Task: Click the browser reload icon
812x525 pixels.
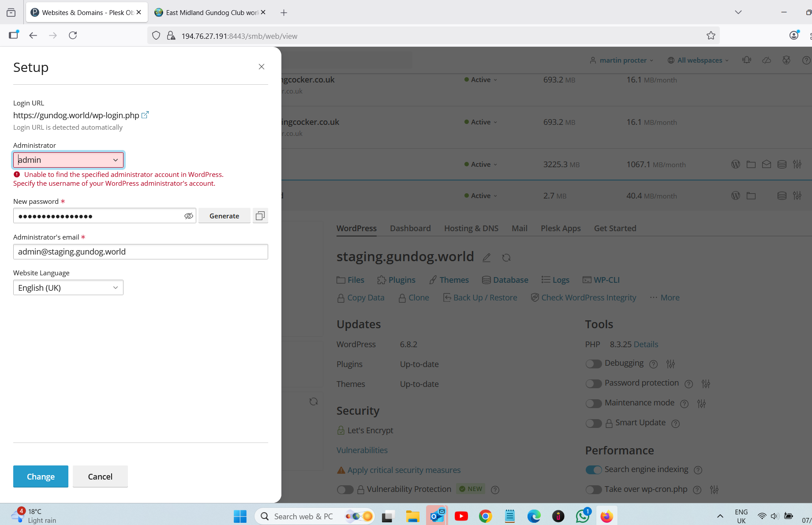Action: point(73,35)
